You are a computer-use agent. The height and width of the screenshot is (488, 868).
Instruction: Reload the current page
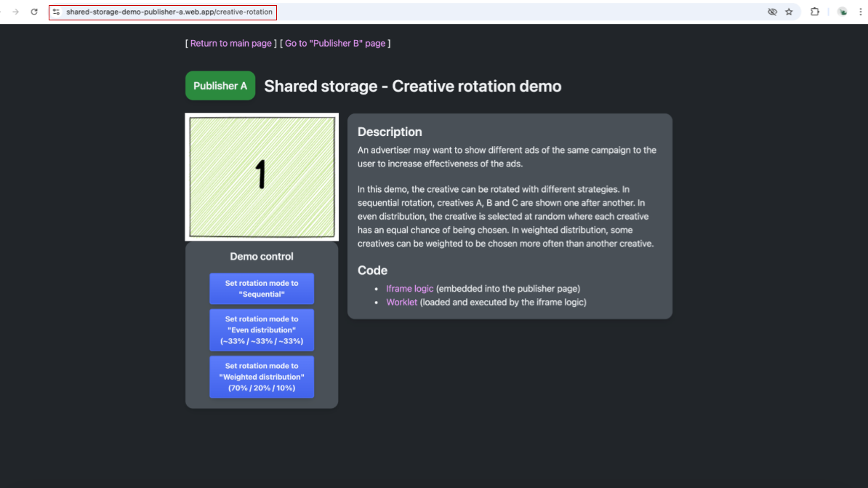click(33, 12)
